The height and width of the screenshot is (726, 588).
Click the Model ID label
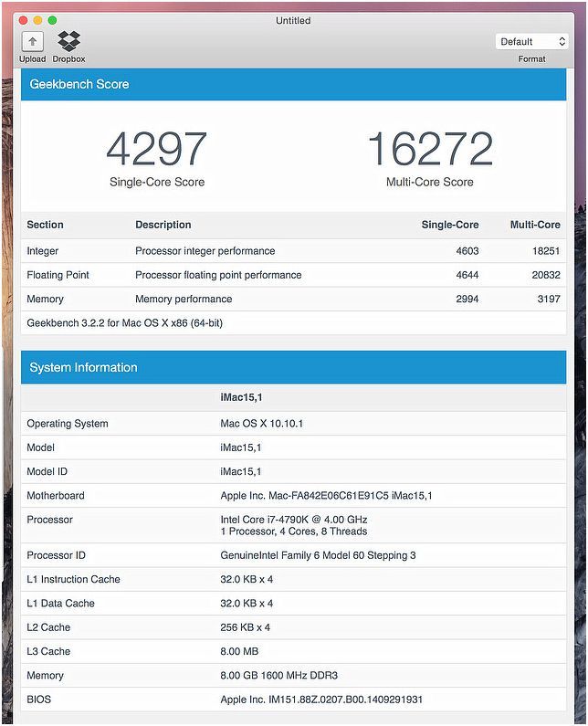(47, 472)
